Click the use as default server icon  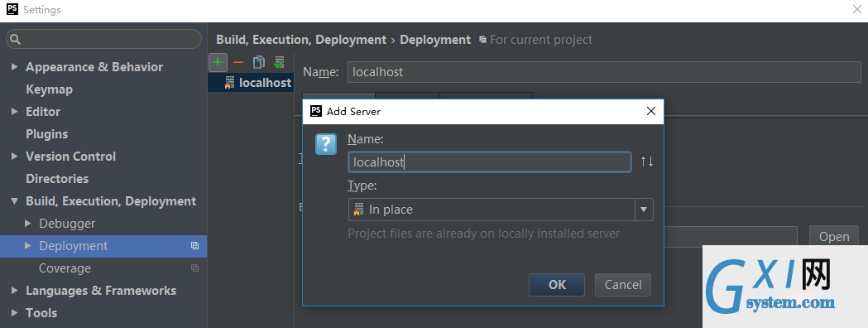[279, 63]
